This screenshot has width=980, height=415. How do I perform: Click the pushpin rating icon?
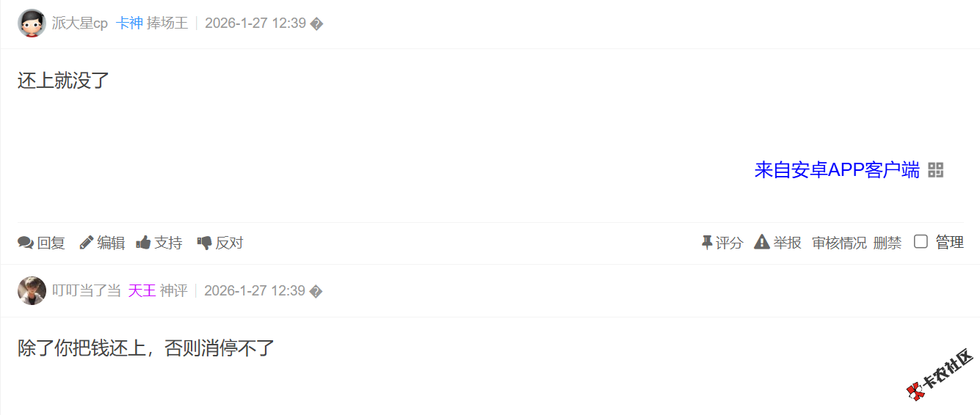point(707,243)
